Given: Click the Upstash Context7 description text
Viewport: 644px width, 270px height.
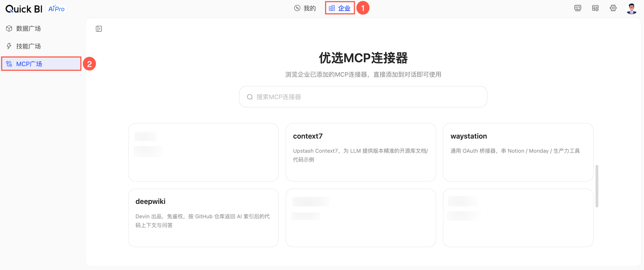Looking at the screenshot, I should point(360,155).
